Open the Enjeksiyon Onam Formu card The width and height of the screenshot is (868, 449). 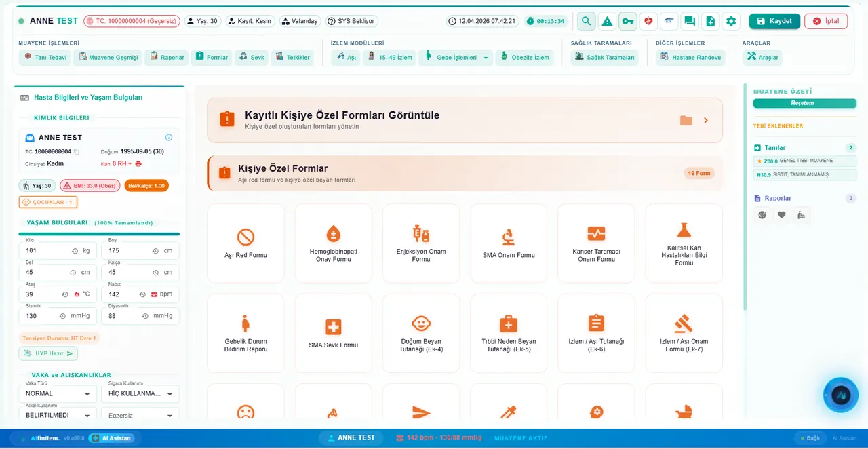pos(421,243)
